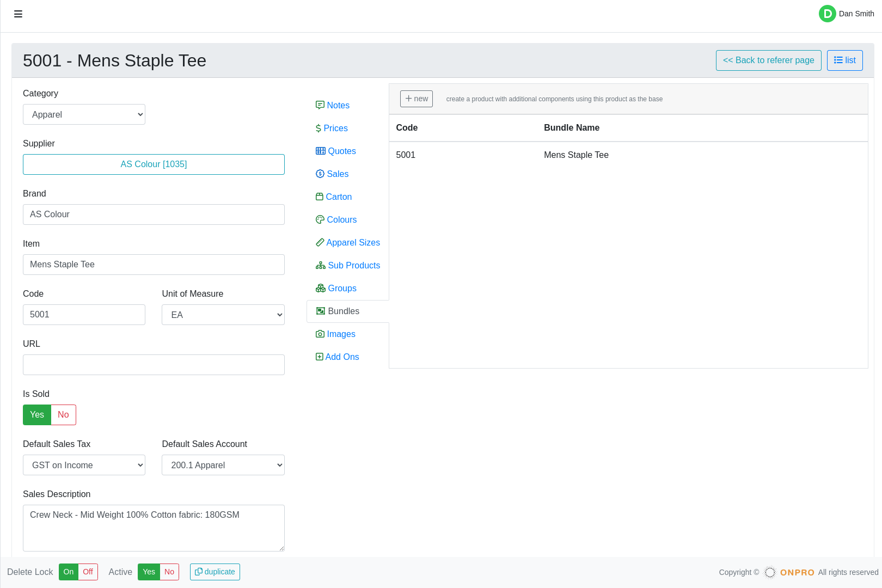
Task: Click the list button
Action: pyautogui.click(x=844, y=60)
